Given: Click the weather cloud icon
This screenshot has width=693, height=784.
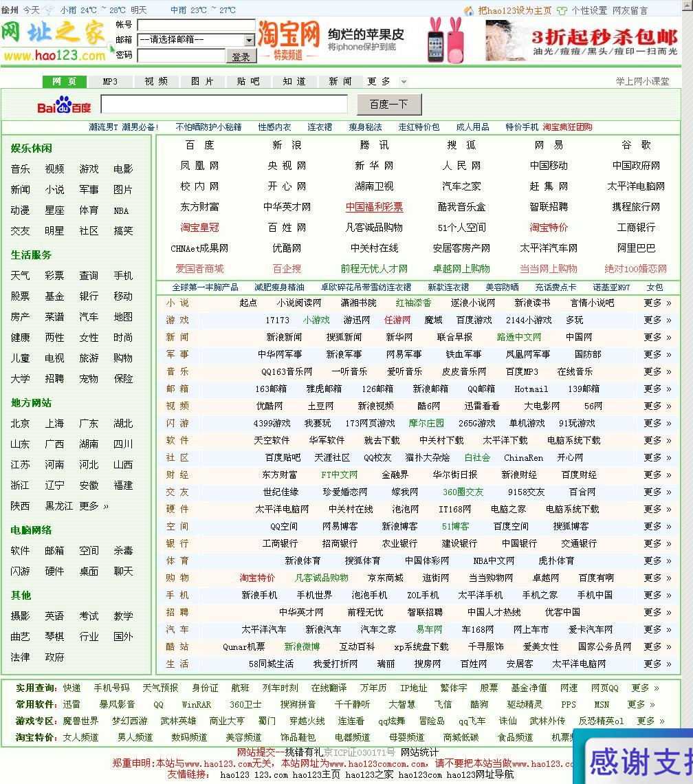Looking at the screenshot, I should pos(49,10).
